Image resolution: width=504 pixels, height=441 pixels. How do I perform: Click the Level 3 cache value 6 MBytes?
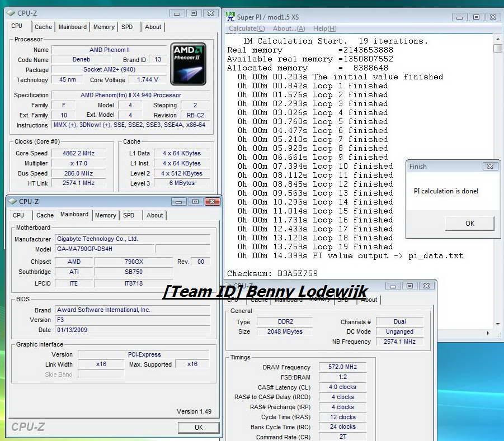pyautogui.click(x=182, y=183)
